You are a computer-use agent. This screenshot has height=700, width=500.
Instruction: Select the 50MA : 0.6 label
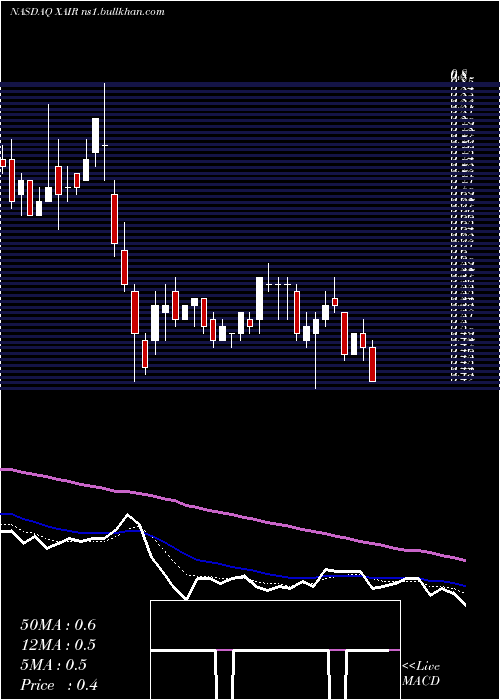click(x=58, y=625)
